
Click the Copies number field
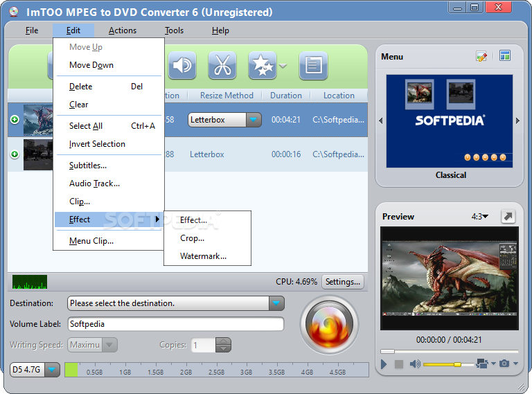(203, 345)
